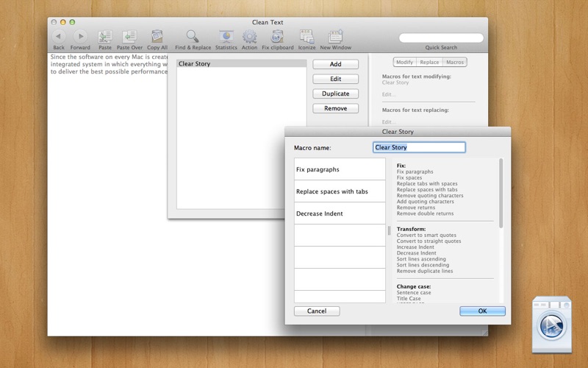The height and width of the screenshot is (368, 588).
Task: Switch to the Macros tab
Action: click(455, 63)
